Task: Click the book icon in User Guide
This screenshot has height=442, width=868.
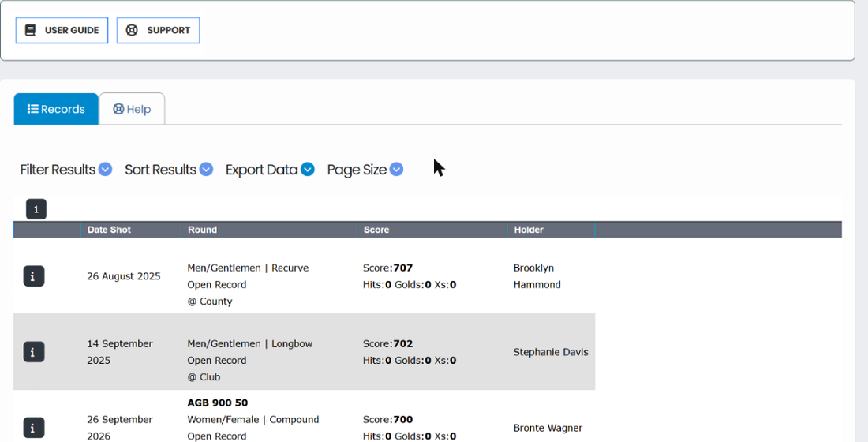Action: pyautogui.click(x=31, y=30)
